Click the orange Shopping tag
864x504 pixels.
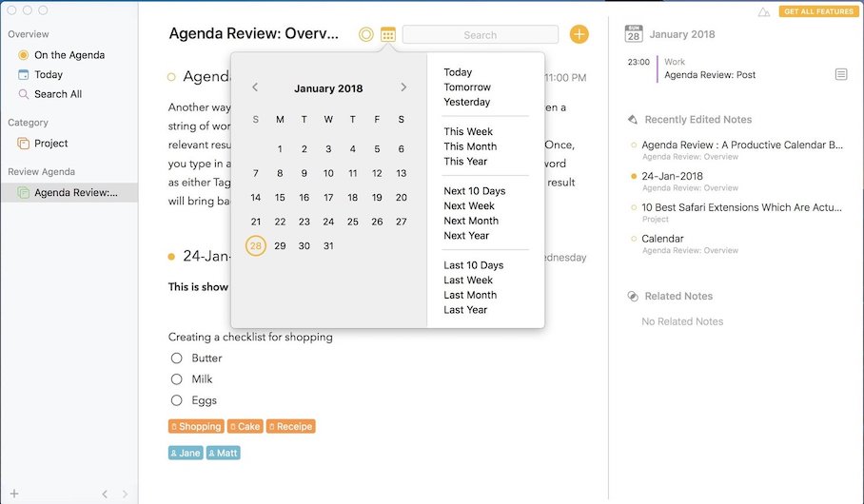(x=196, y=427)
